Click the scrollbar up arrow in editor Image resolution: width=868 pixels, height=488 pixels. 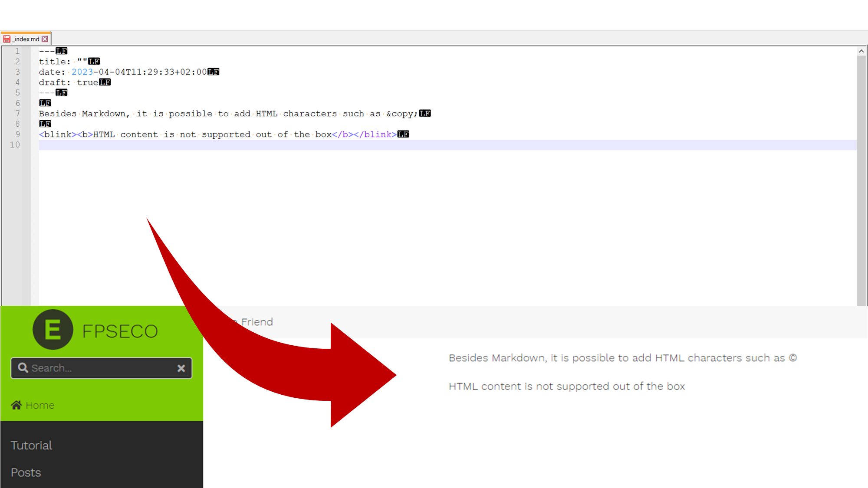coord(861,51)
